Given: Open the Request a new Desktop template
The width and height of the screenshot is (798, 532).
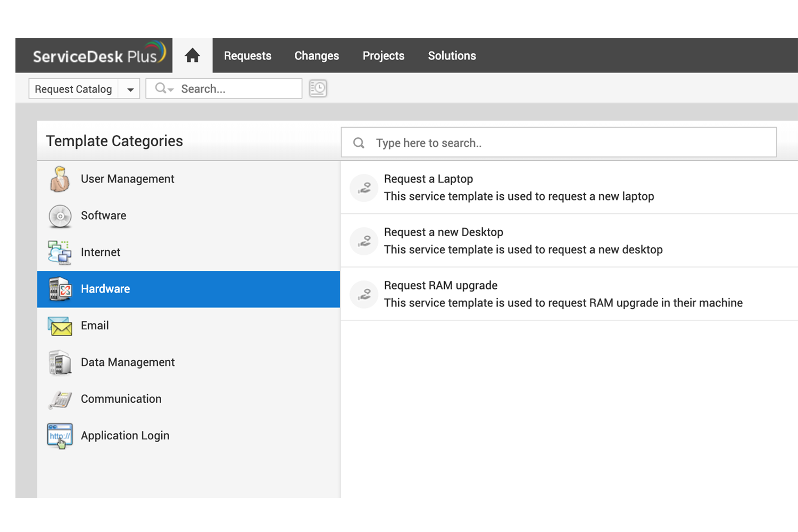Looking at the screenshot, I should coord(443,232).
